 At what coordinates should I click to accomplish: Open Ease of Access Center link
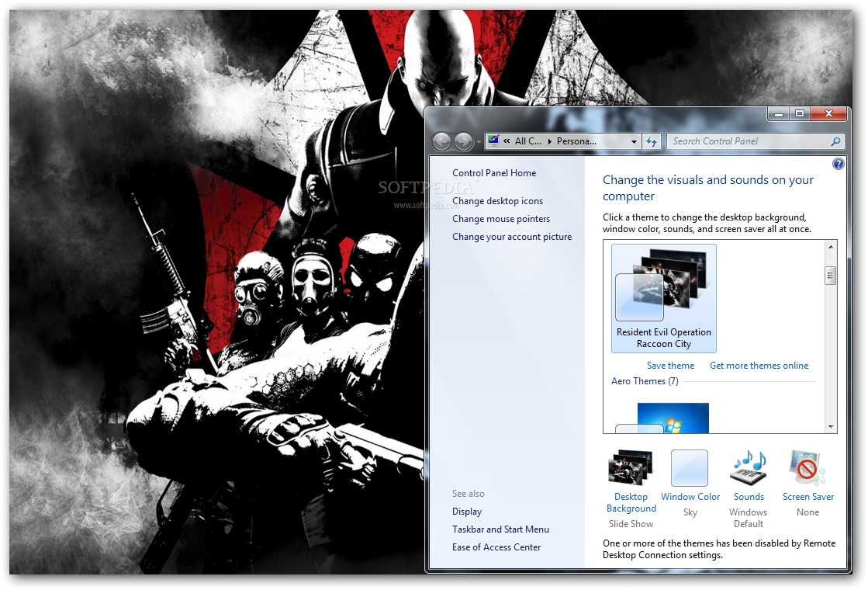point(496,547)
